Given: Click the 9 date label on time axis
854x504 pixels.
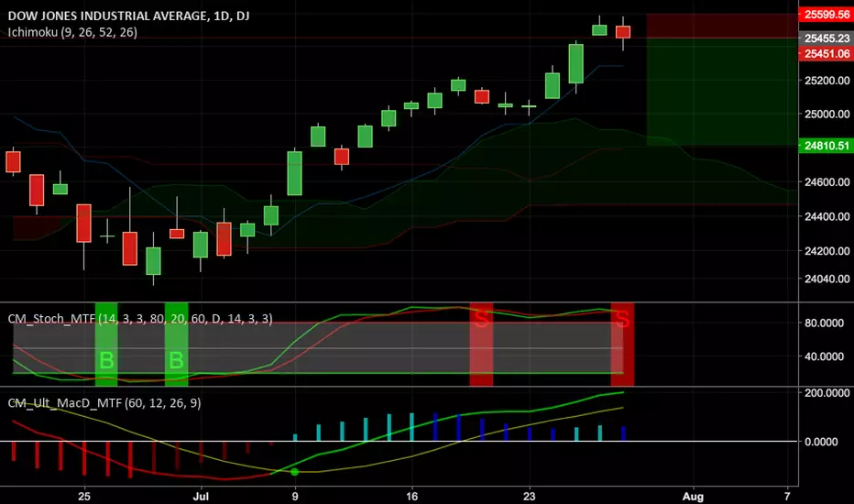Looking at the screenshot, I should 295,497.
